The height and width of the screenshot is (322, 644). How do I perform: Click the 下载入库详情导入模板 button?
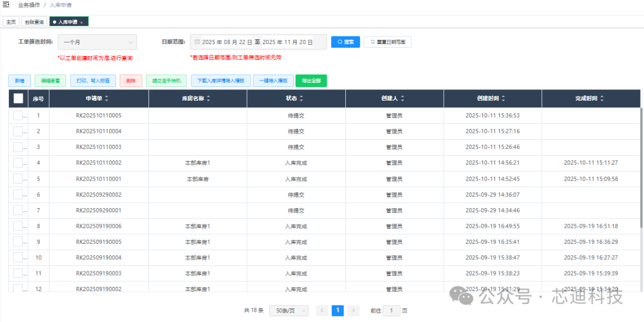pos(220,81)
